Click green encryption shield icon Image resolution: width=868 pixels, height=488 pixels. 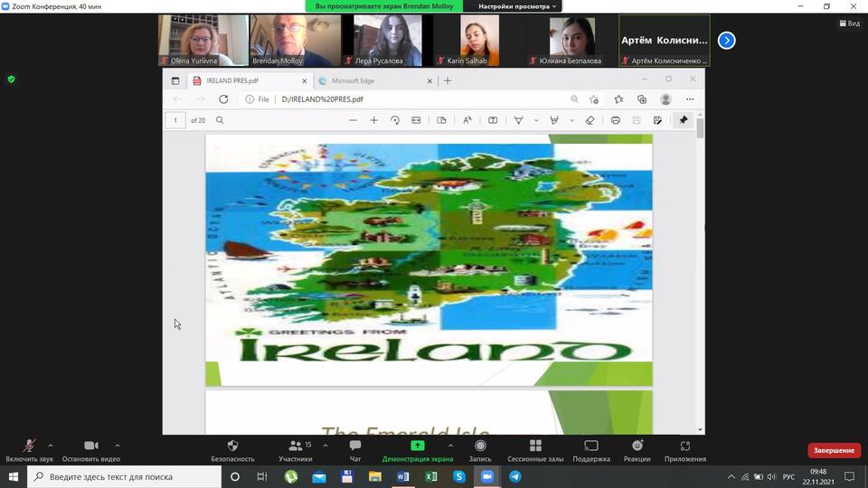(11, 80)
